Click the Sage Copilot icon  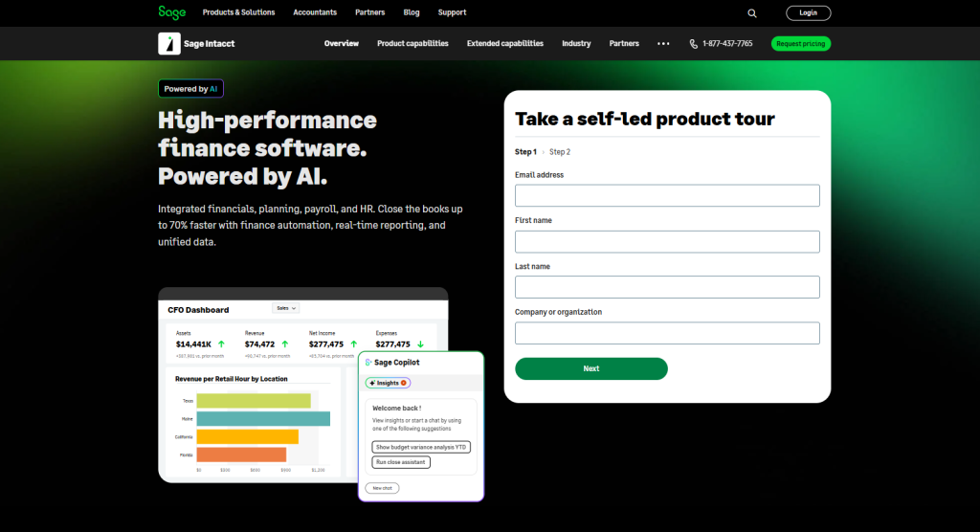pyautogui.click(x=368, y=363)
